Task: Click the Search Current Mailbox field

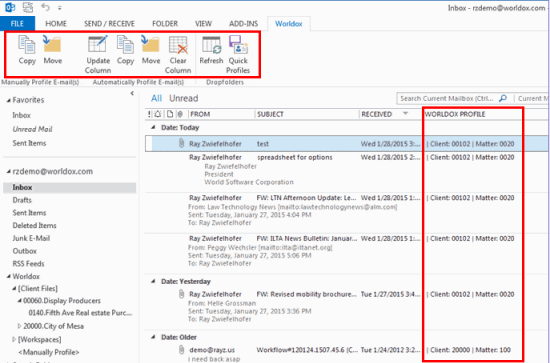Action: tap(448, 98)
